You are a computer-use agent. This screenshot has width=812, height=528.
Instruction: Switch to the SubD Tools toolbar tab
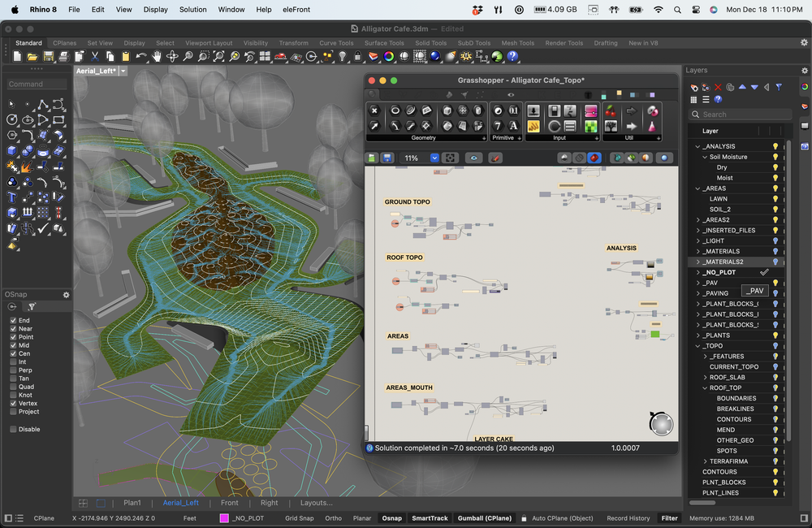pos(473,42)
